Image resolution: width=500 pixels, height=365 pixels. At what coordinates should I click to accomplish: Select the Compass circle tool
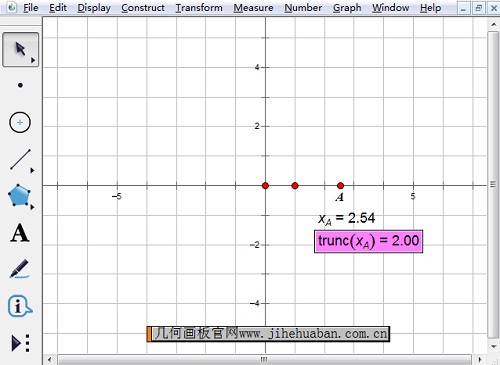coord(20,122)
